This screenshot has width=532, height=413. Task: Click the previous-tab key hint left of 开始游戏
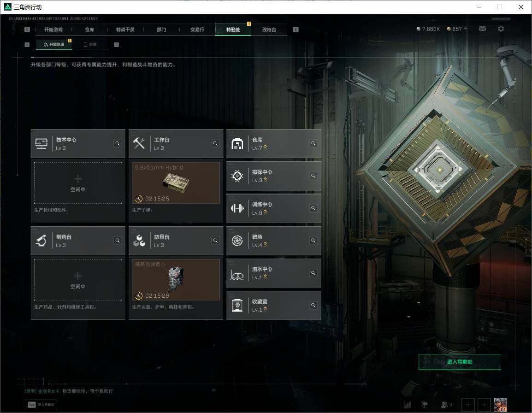click(27, 29)
